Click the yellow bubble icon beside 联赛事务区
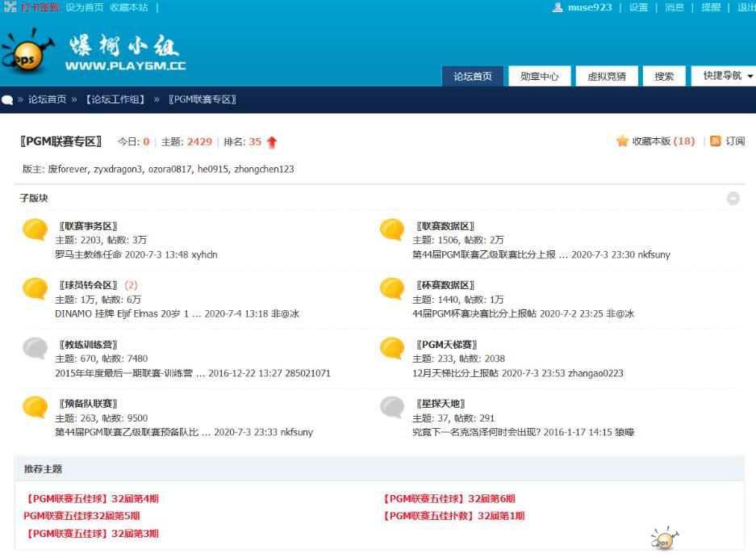Viewport: 756px width, 558px height. 35,231
